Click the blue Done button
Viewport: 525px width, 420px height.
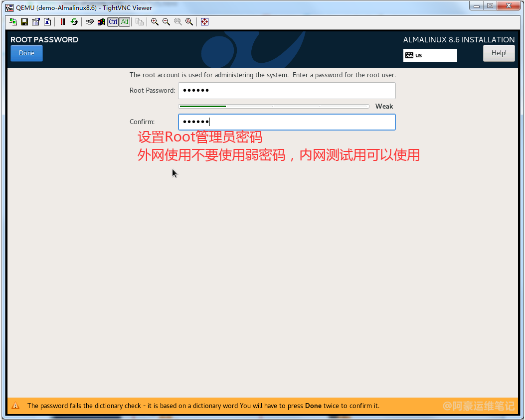(x=26, y=53)
